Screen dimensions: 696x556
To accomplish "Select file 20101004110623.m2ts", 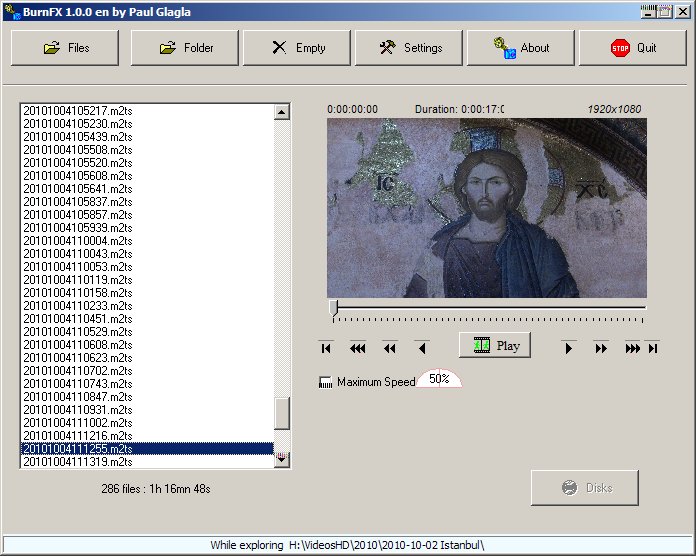I will 147,358.
